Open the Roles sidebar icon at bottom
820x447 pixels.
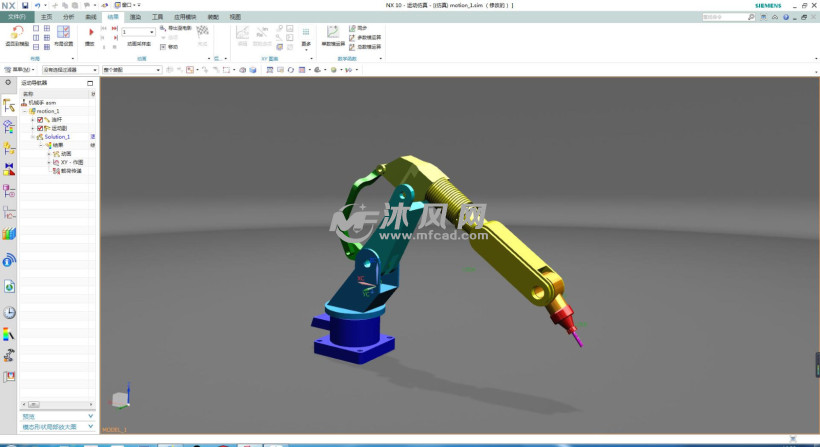(x=10, y=377)
